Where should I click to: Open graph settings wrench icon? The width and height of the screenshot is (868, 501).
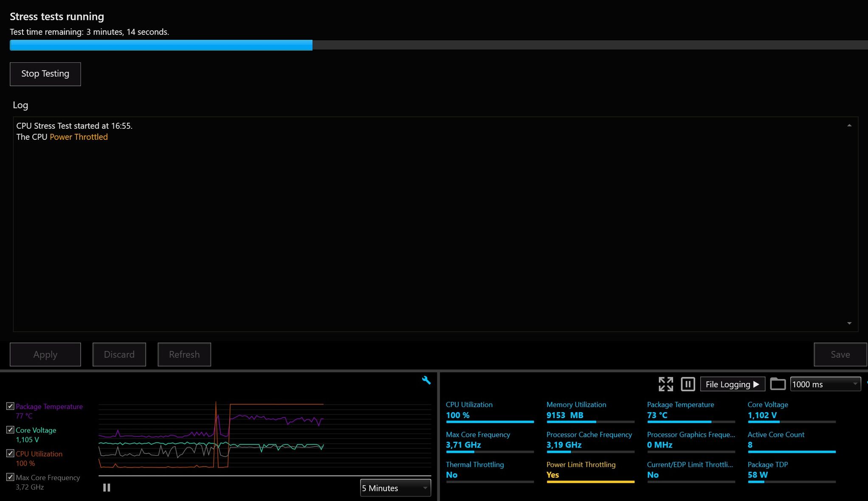tap(426, 380)
